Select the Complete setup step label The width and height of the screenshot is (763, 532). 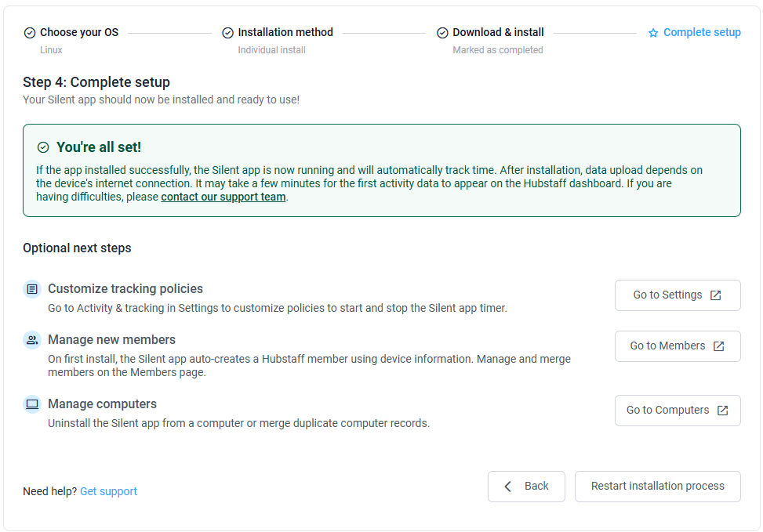tap(702, 33)
